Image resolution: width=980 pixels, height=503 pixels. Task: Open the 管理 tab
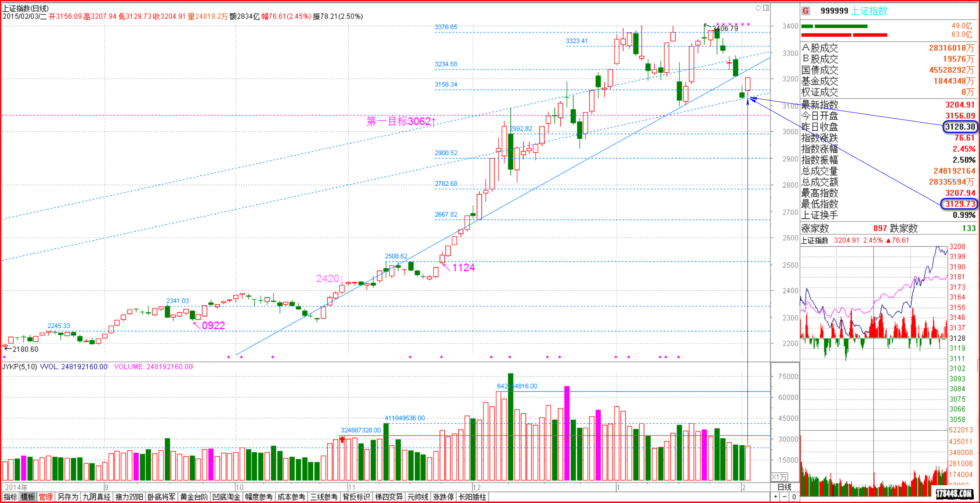click(x=46, y=497)
